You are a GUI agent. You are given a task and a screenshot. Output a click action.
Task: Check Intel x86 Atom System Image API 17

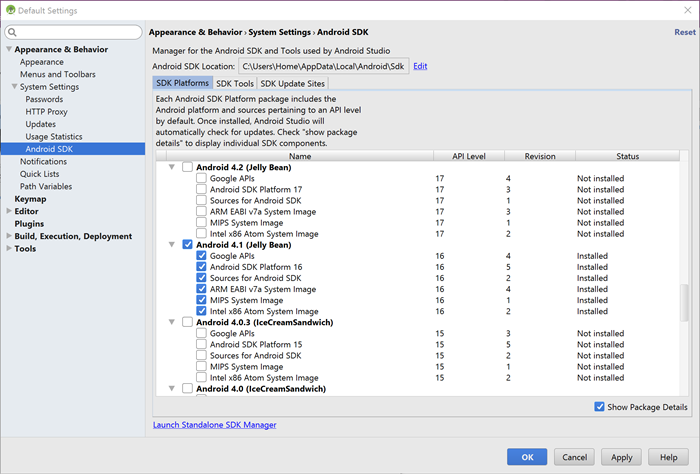[201, 233]
